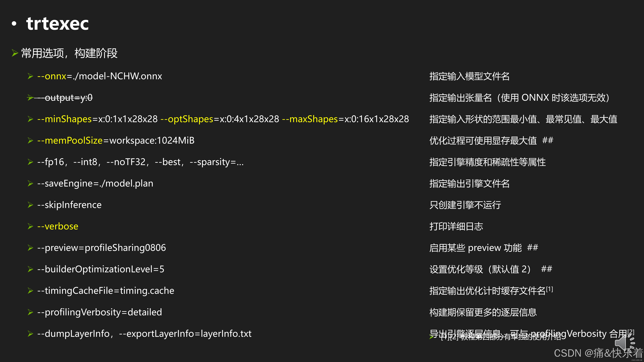Click the arrow bullet beside --skipInference

30,205
